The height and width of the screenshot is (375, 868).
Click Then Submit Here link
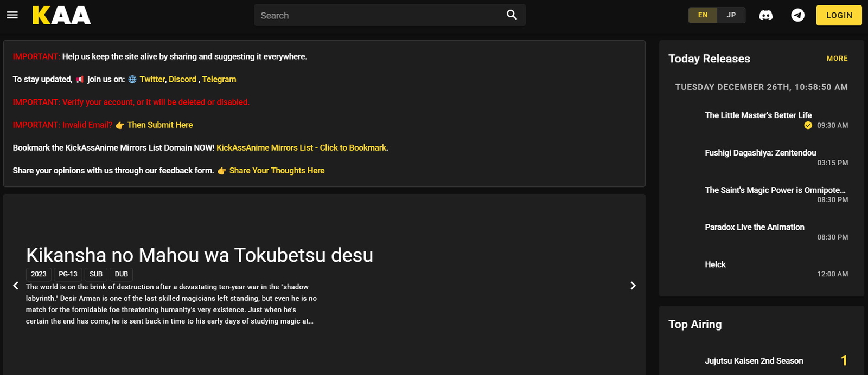pyautogui.click(x=160, y=125)
